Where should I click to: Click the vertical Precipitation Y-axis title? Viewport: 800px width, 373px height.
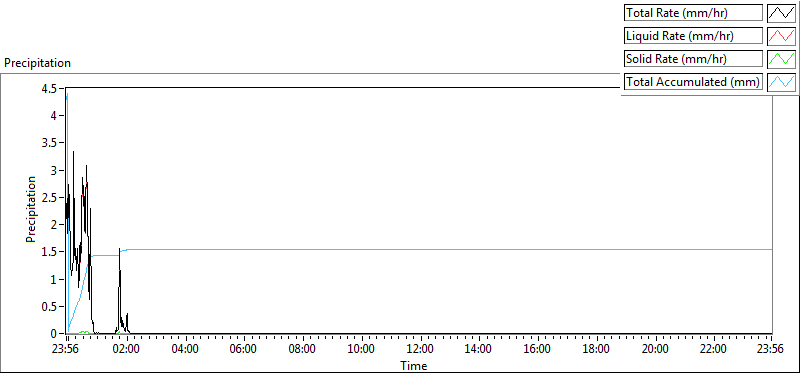pyautogui.click(x=31, y=209)
